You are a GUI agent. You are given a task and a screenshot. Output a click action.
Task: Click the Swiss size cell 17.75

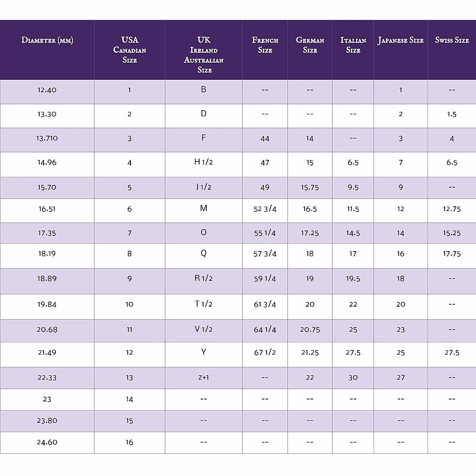tap(452, 254)
